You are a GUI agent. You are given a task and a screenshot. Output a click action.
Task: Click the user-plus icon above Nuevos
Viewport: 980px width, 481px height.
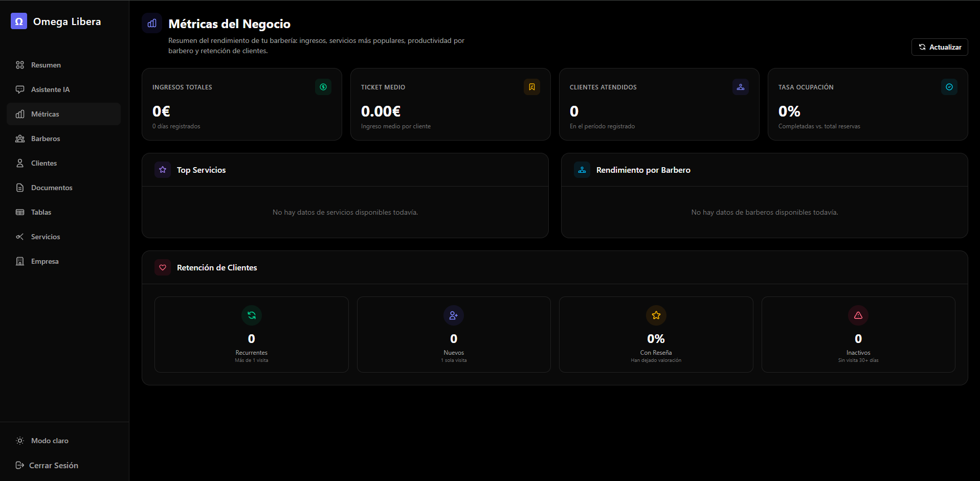(454, 315)
